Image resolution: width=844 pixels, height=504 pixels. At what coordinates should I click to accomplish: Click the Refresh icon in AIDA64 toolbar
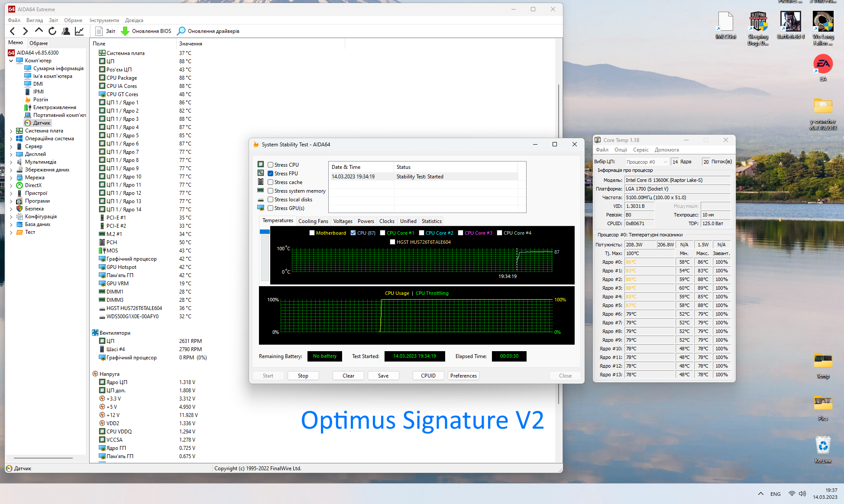coord(52,31)
